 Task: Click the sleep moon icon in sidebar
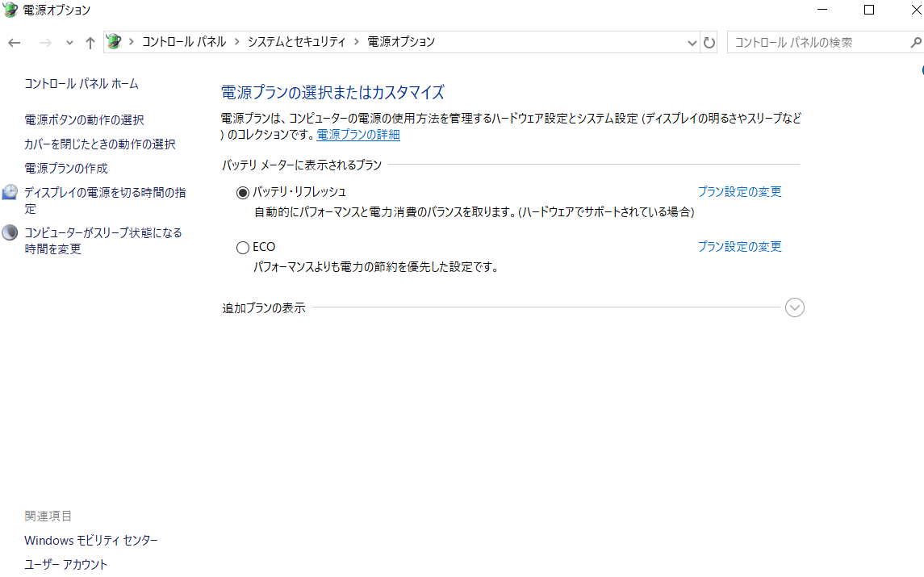(x=10, y=232)
